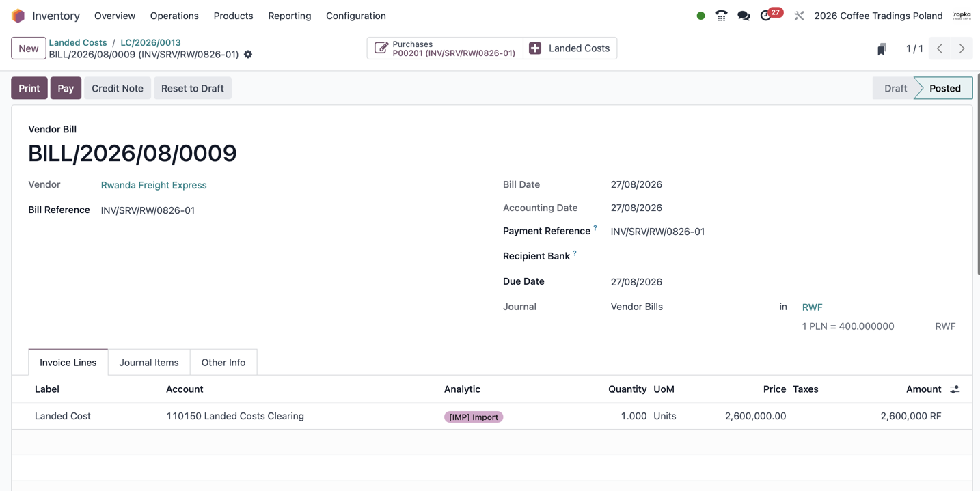Open the Configuration menu
980x491 pixels.
pos(355,16)
